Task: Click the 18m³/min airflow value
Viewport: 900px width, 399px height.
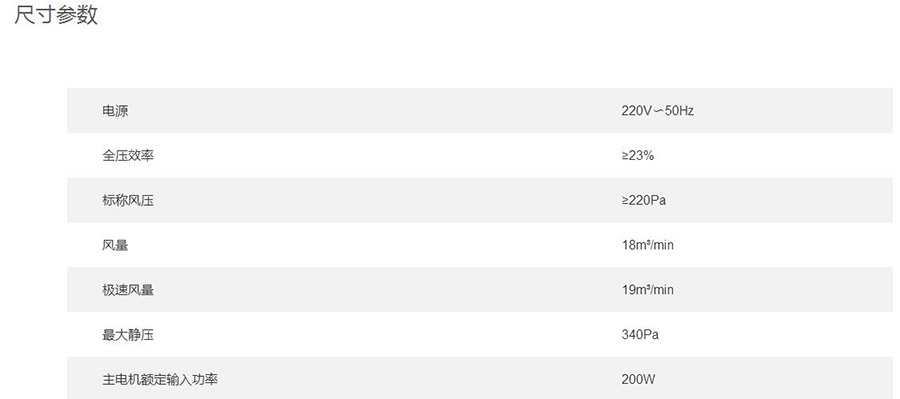Action: 647,245
